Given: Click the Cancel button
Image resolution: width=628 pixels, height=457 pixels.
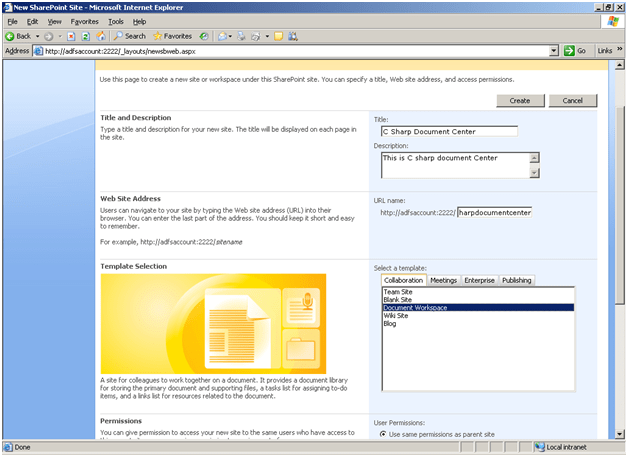Looking at the screenshot, I should coord(572,101).
